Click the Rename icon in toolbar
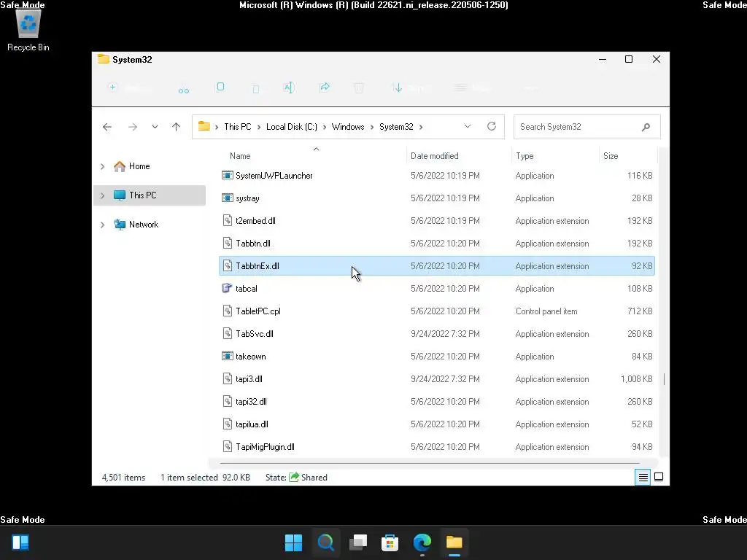 coord(288,87)
